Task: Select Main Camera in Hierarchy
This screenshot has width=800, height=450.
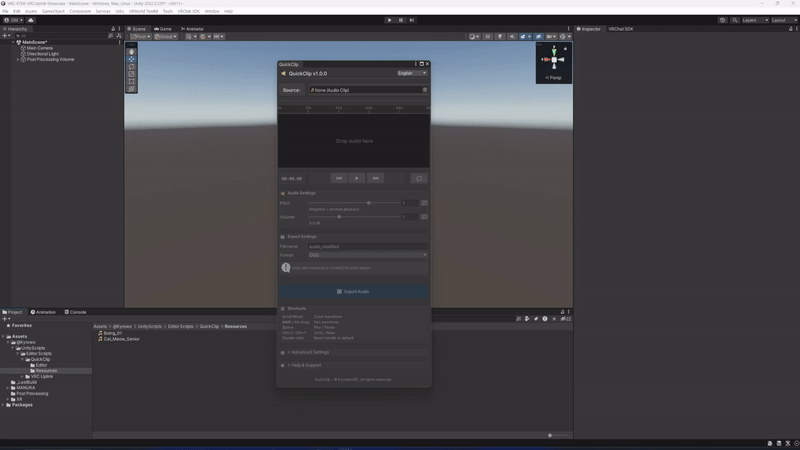Action: pyautogui.click(x=37, y=48)
